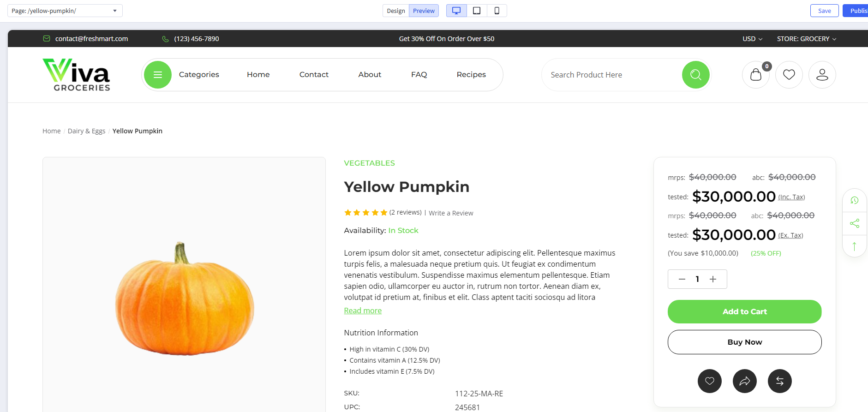868x412 pixels.
Task: Click the dark share arrow icon
Action: (x=745, y=381)
